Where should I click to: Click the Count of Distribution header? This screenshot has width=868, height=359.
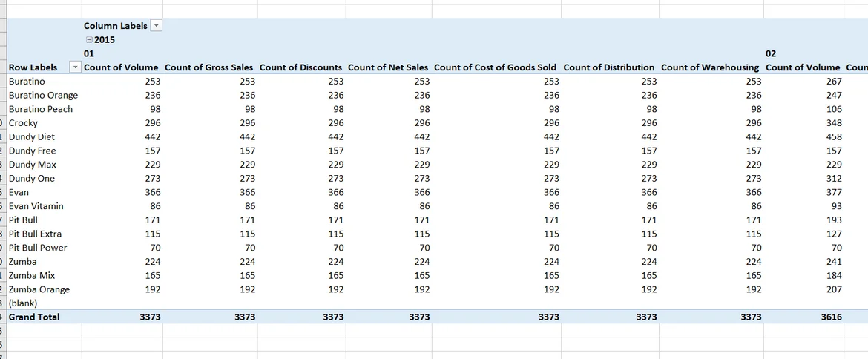pos(608,67)
